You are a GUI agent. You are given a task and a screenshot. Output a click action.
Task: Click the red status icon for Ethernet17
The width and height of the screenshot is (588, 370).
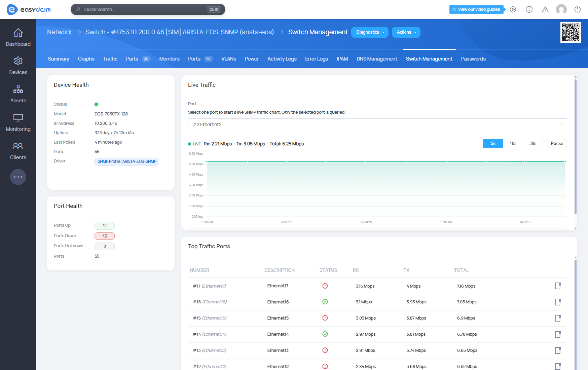click(325, 286)
